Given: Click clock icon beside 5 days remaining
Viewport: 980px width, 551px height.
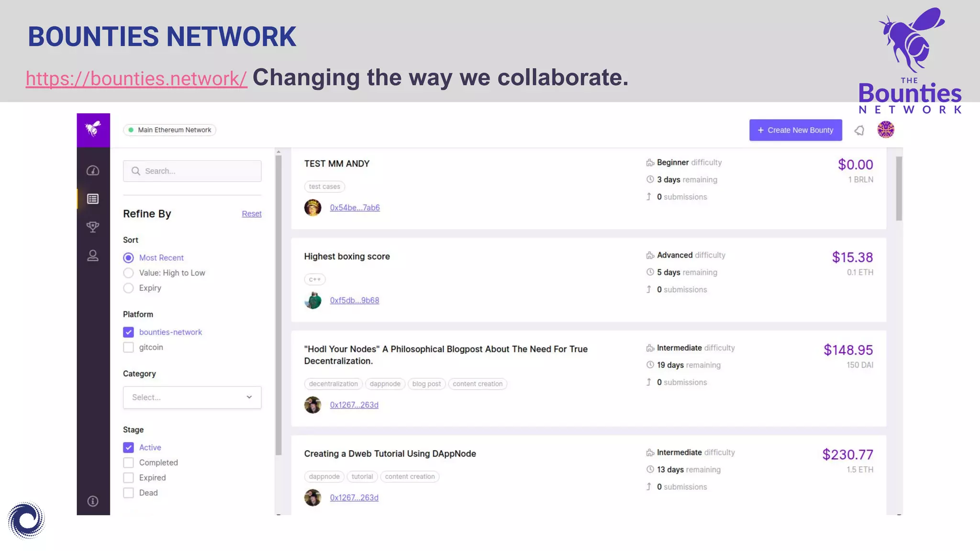Looking at the screenshot, I should [x=650, y=272].
